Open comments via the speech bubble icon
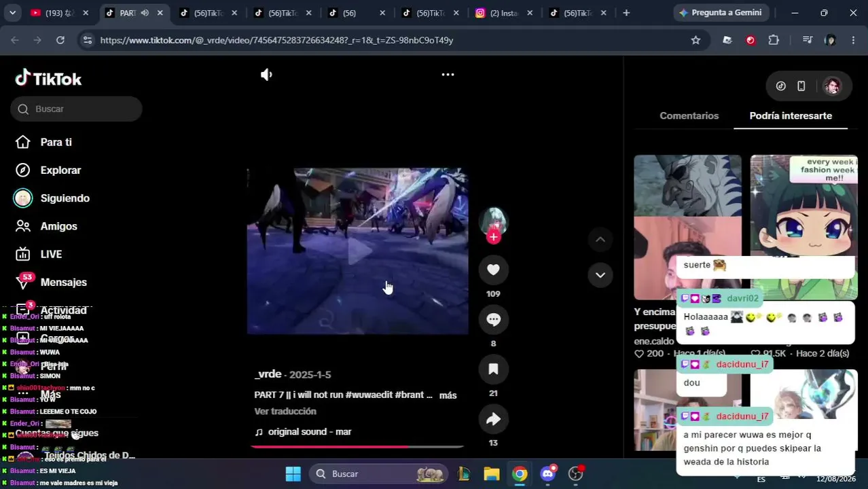Screen dimensions: 868x489 (493, 319)
